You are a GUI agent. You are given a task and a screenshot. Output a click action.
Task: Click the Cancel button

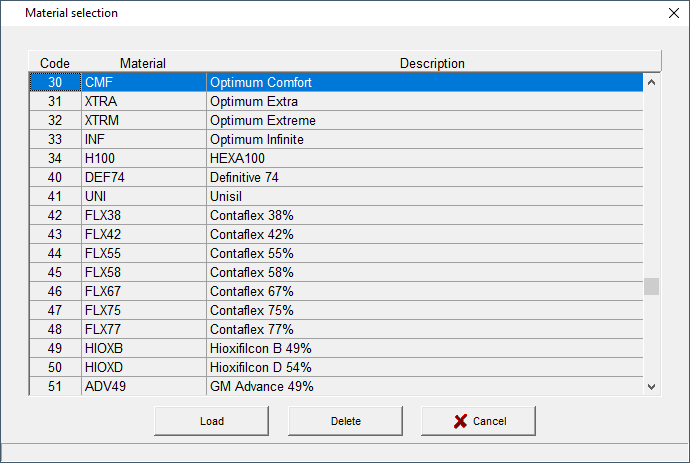coord(478,421)
